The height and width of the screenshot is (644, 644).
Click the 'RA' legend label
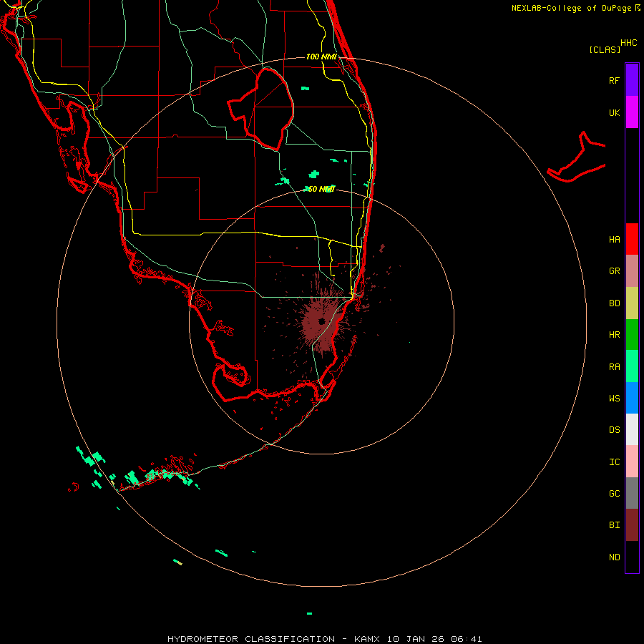click(614, 367)
